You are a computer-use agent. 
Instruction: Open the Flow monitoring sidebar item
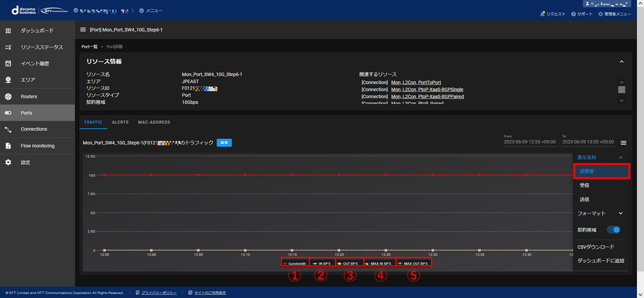[x=38, y=146]
